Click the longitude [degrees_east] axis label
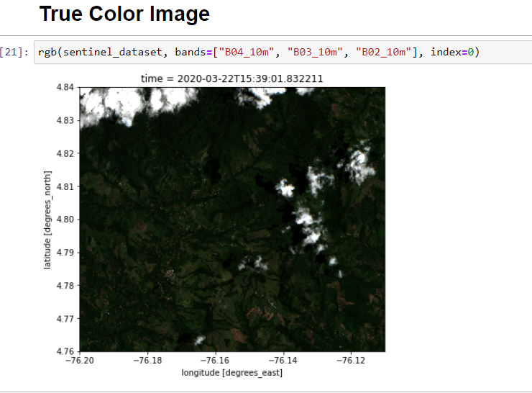532x393 pixels. pos(231,373)
